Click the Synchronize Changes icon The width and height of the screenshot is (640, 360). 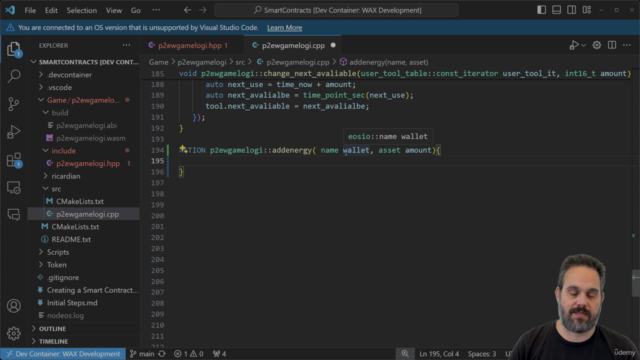[162, 354]
